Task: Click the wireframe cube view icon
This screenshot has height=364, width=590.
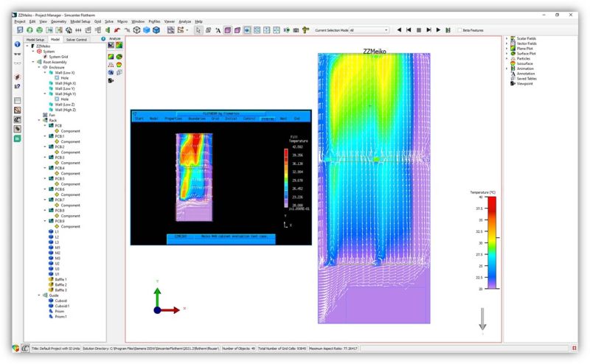Action: click(x=136, y=30)
